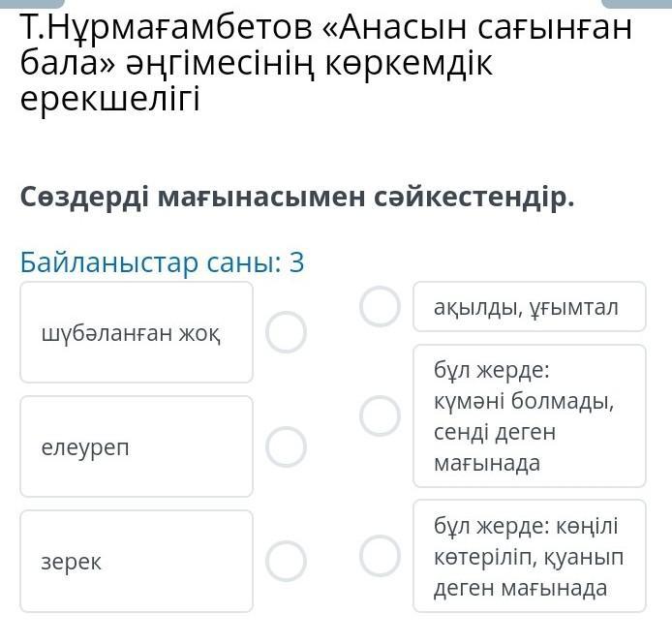Select the connector circle beside елеуреп
Viewport: 672px width, 644px height.
(286, 446)
